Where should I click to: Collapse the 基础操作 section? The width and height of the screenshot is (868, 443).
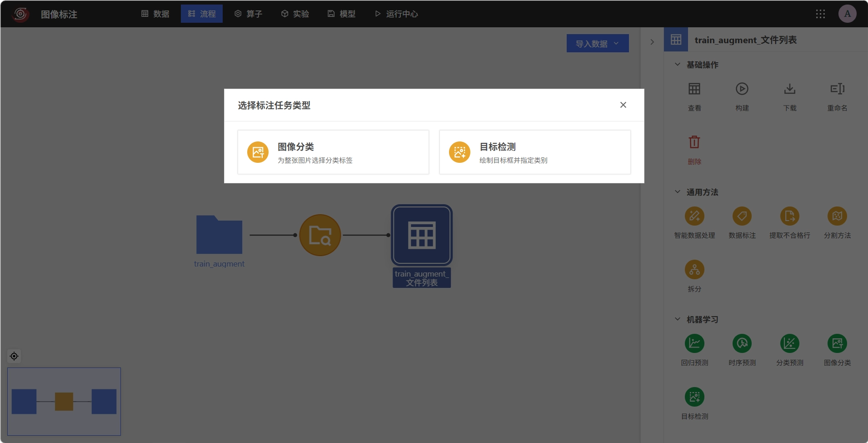point(678,65)
